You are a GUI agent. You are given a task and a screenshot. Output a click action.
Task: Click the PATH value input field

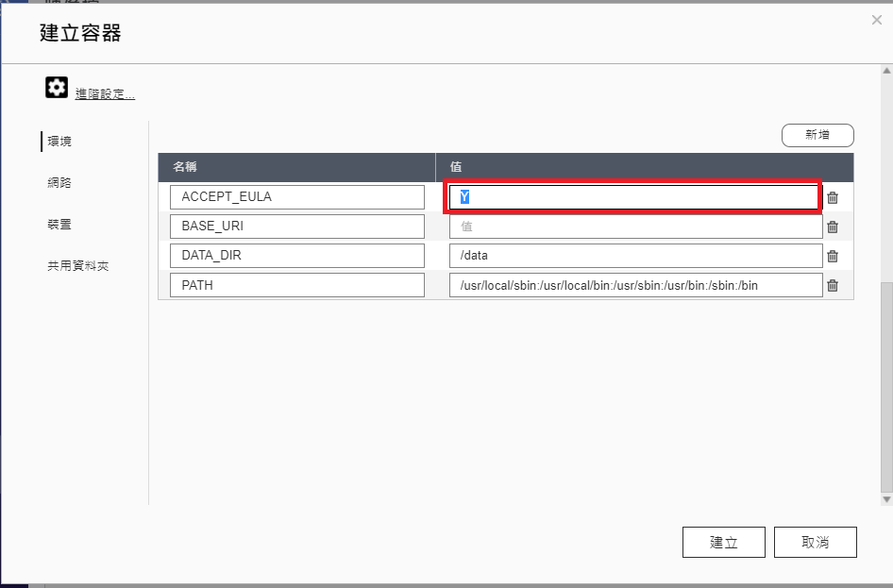click(634, 285)
